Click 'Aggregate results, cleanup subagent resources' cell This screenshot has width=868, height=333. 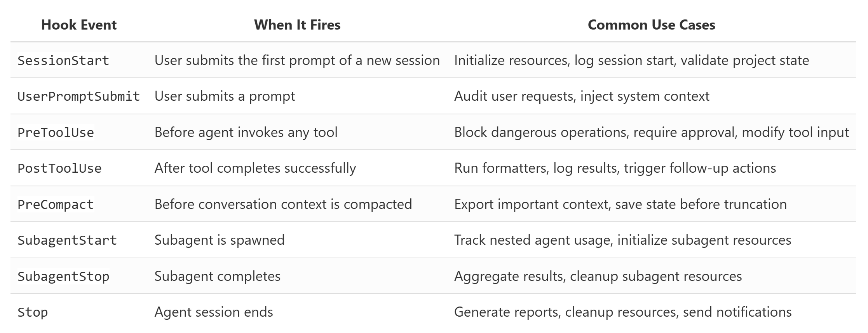[598, 276]
